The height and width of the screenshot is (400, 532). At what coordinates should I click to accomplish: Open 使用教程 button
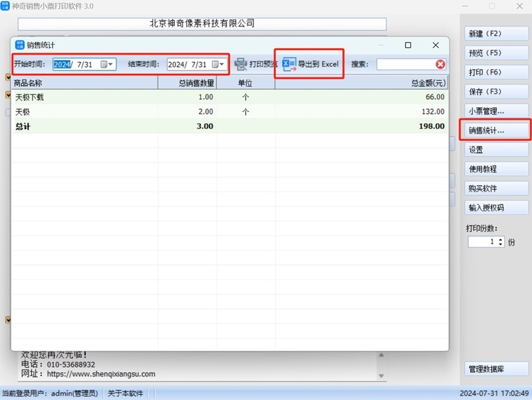coord(496,169)
